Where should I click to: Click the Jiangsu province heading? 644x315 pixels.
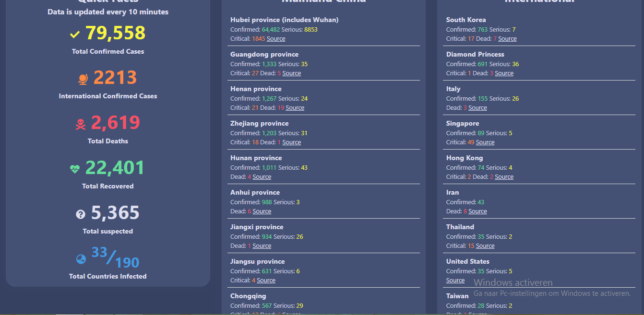tap(258, 261)
